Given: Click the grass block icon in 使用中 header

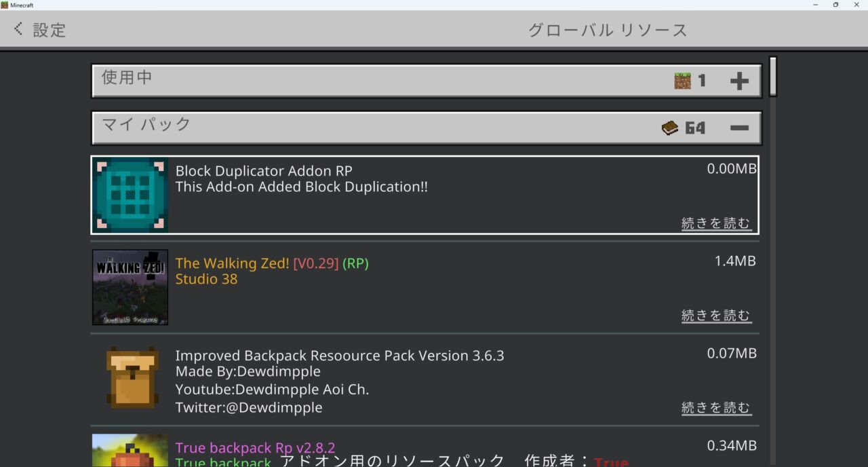Looking at the screenshot, I should click(x=682, y=81).
